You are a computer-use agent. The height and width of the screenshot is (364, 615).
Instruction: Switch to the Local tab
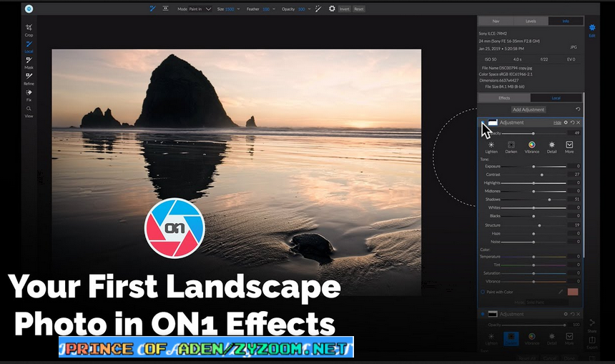pos(556,98)
